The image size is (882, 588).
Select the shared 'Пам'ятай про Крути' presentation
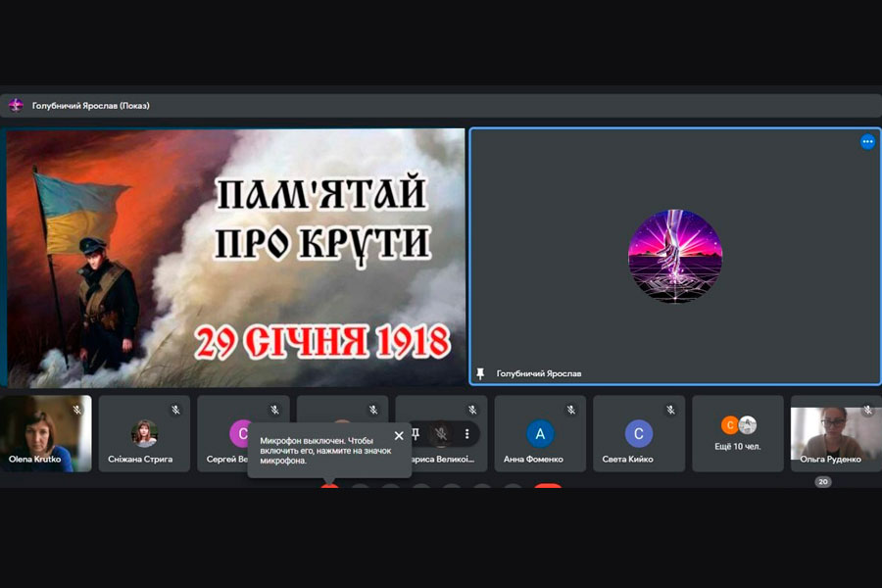point(235,259)
